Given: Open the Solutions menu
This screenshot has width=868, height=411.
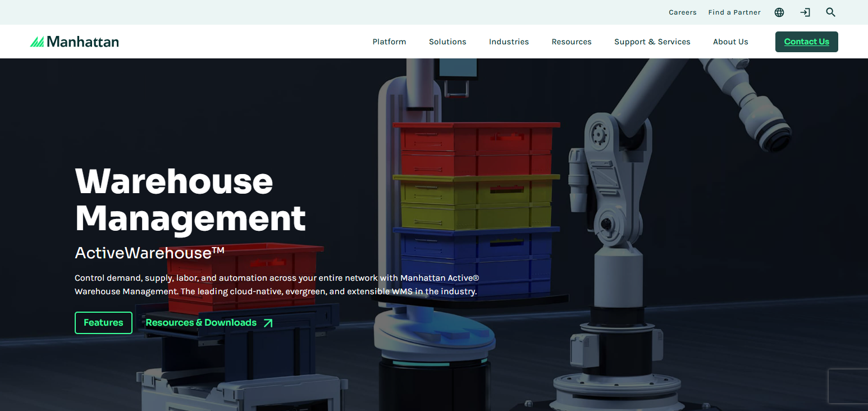Looking at the screenshot, I should 447,42.
